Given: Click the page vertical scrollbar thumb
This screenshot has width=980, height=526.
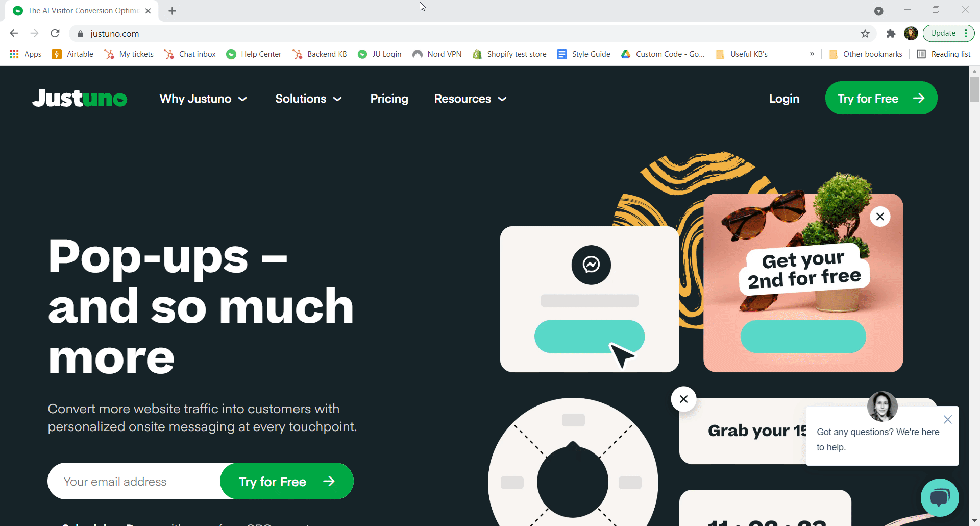Looking at the screenshot, I should tap(974, 89).
